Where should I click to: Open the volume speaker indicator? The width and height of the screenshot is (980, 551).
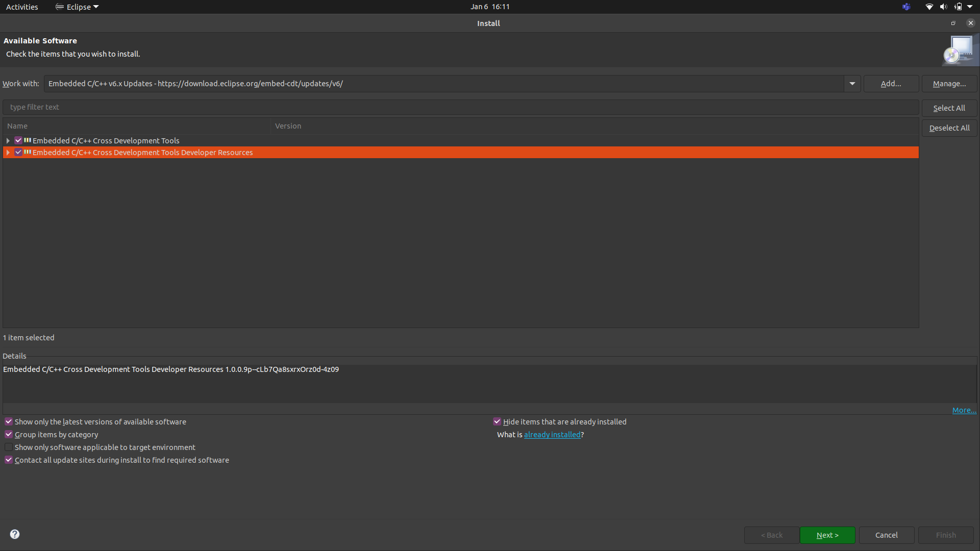pyautogui.click(x=943, y=7)
